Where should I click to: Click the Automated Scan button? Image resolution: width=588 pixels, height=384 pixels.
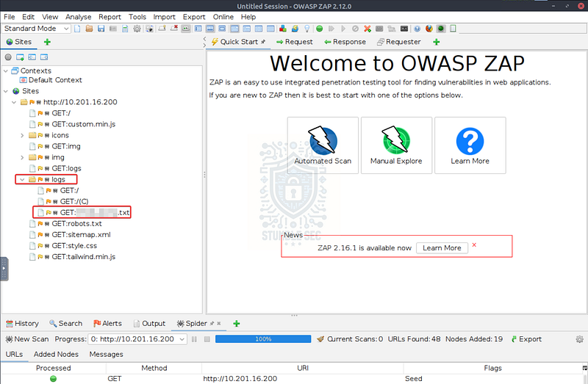click(323, 145)
